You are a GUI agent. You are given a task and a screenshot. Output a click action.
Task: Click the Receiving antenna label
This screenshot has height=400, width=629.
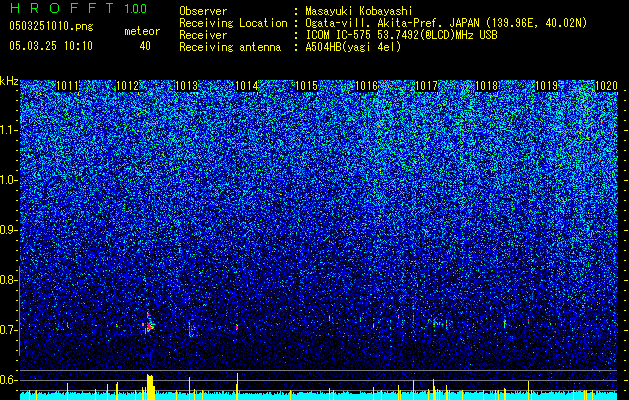pyautogui.click(x=230, y=47)
